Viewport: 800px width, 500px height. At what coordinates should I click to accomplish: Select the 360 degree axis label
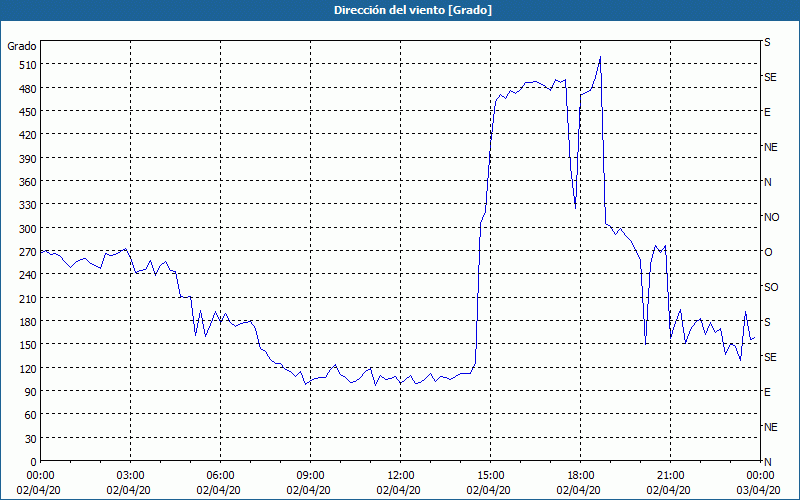pyautogui.click(x=28, y=182)
